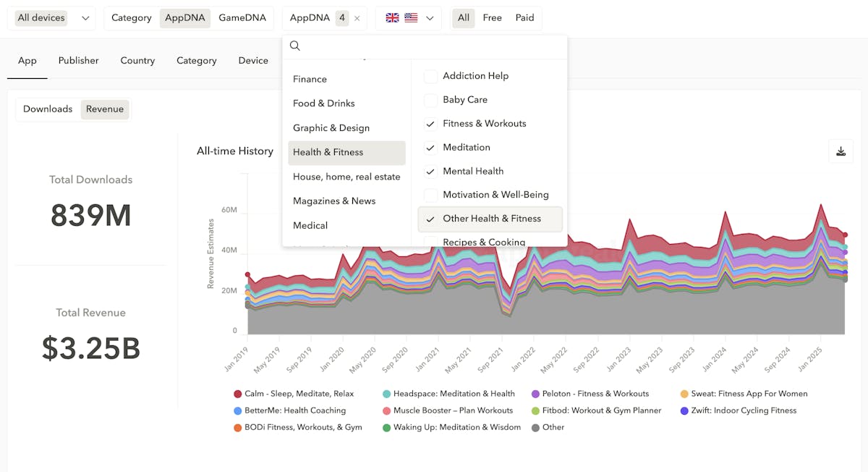This screenshot has width=868, height=472.
Task: Select the Downloads button
Action: pyautogui.click(x=48, y=109)
